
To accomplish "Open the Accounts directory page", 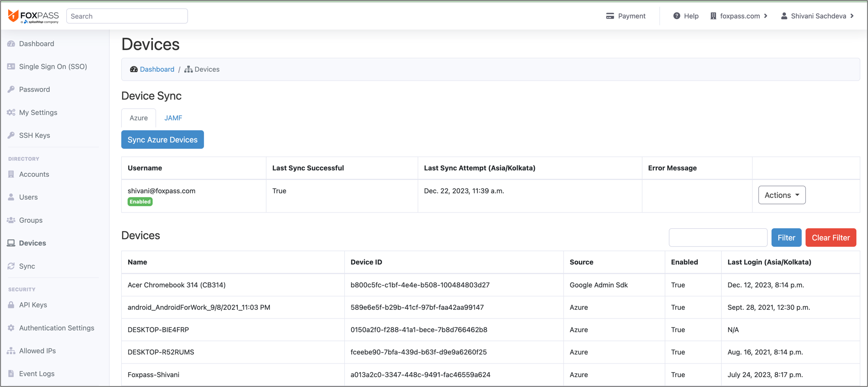I will point(34,174).
